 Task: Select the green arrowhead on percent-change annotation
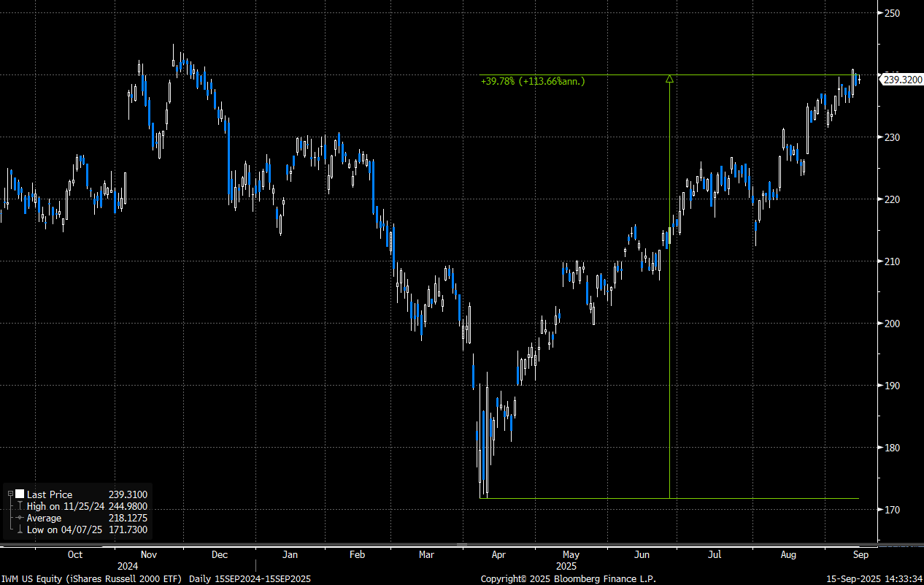669,78
